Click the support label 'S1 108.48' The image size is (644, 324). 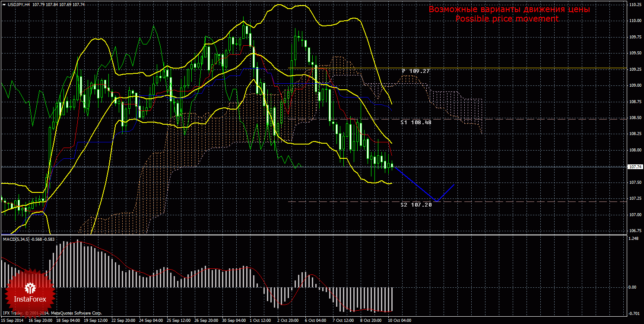416,122
